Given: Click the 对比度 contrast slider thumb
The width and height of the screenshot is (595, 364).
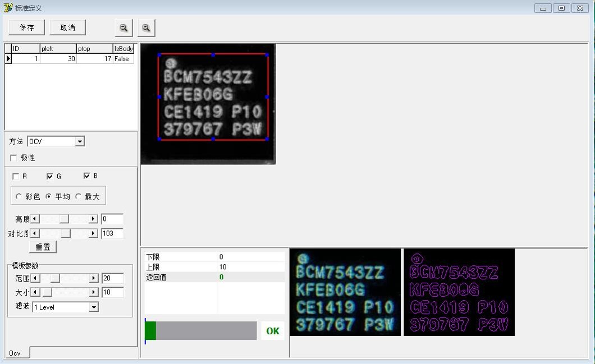Looking at the screenshot, I should (66, 233).
